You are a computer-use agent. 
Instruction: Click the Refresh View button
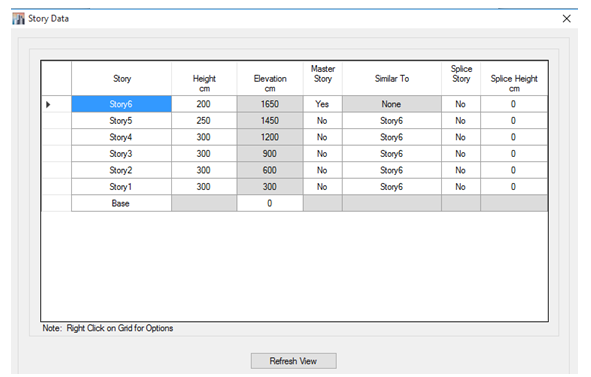pos(294,361)
